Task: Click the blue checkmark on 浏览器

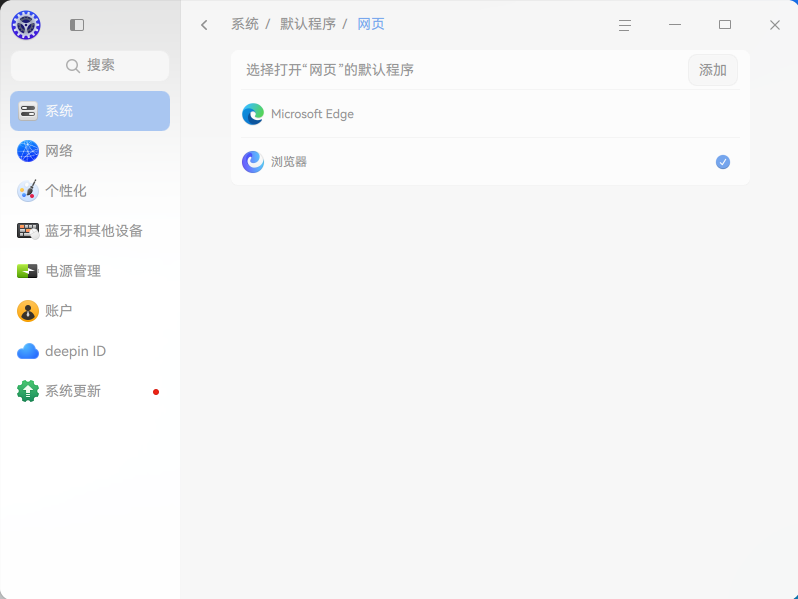Action: coord(723,162)
